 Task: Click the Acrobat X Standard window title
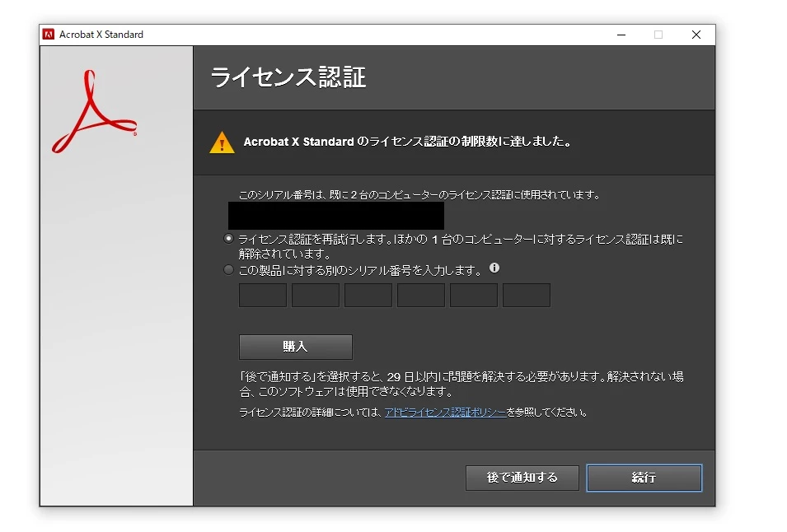101,35
